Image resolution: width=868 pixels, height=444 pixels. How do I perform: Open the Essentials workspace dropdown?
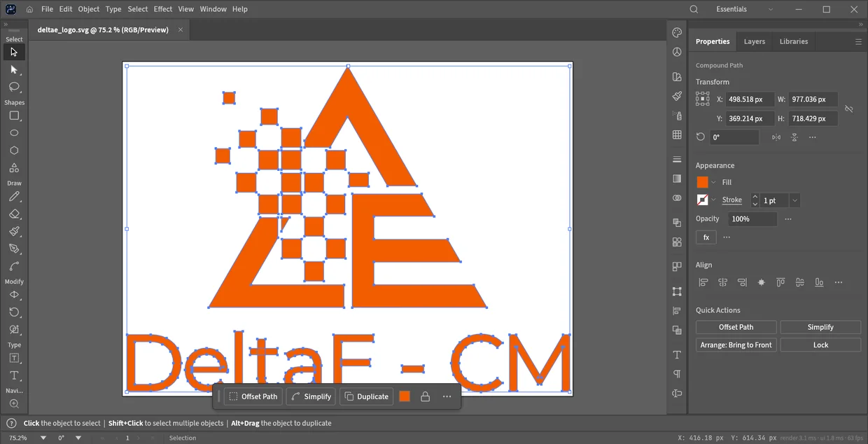[x=745, y=9]
